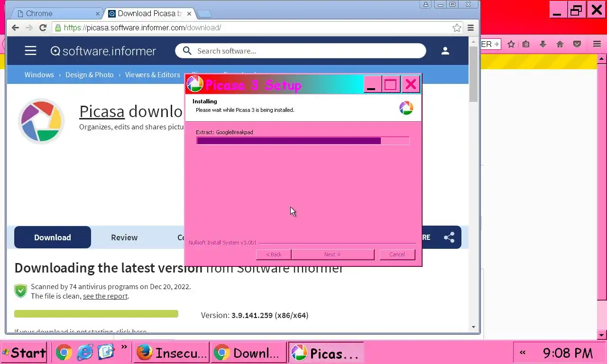The width and height of the screenshot is (607, 364).
Task: Click the green padlock security icon
Action: point(58,27)
